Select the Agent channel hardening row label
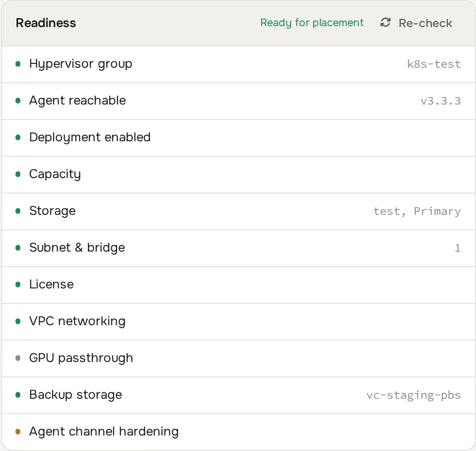The width and height of the screenshot is (476, 451). click(x=104, y=432)
